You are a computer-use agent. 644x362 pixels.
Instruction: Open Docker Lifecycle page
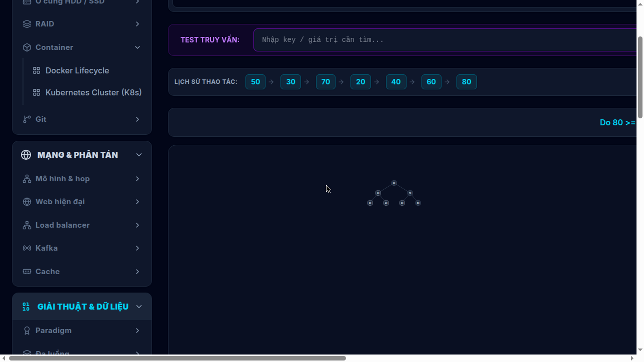pos(77,71)
